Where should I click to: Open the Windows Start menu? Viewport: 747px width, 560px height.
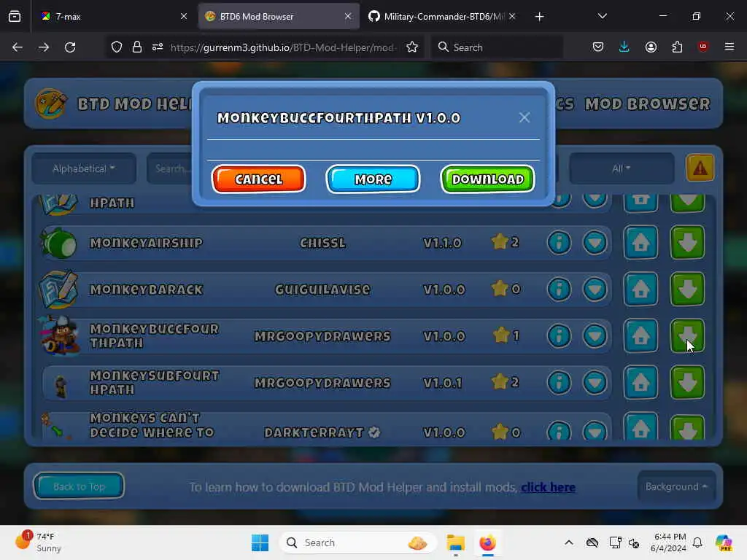[x=260, y=542]
